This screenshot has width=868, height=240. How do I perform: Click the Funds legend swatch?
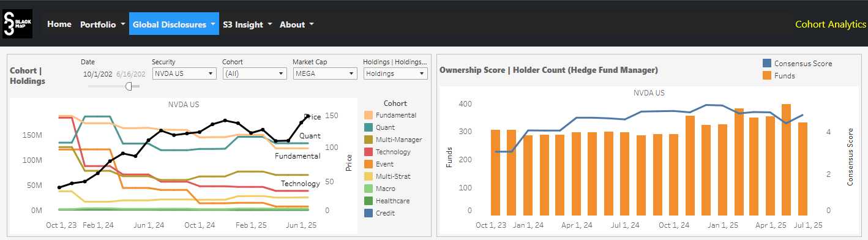766,75
